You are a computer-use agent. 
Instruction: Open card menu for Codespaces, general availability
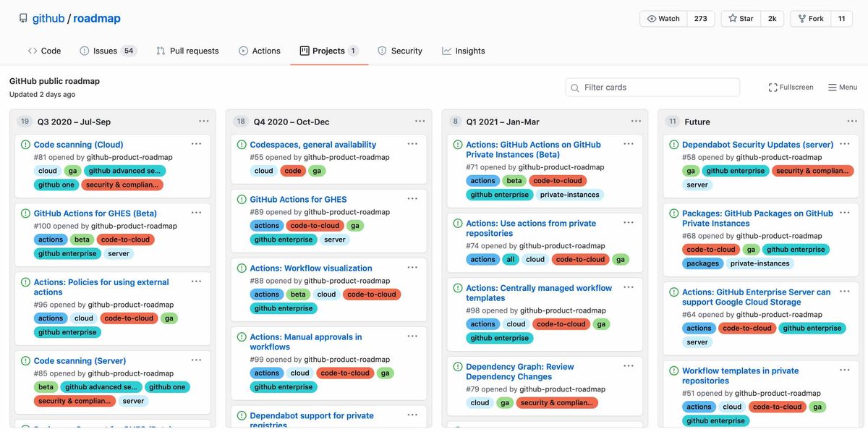pos(412,144)
